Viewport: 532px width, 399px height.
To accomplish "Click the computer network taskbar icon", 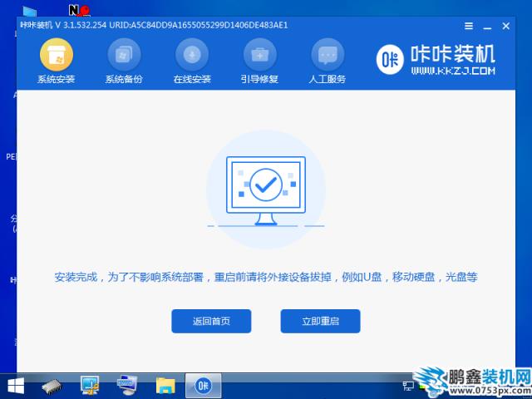I will [x=127, y=386].
